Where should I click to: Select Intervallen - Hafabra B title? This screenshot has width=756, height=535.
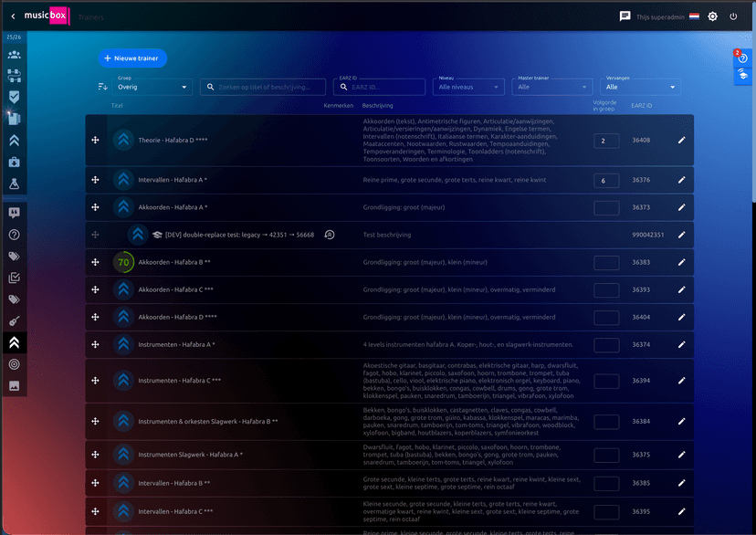(x=174, y=483)
